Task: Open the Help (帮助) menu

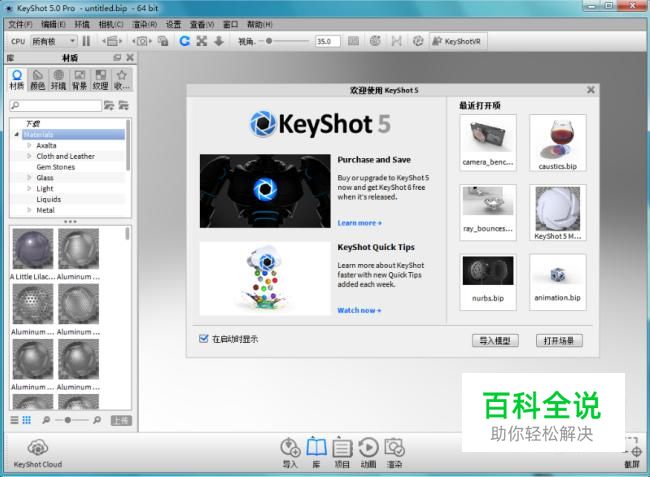Action: click(260, 24)
